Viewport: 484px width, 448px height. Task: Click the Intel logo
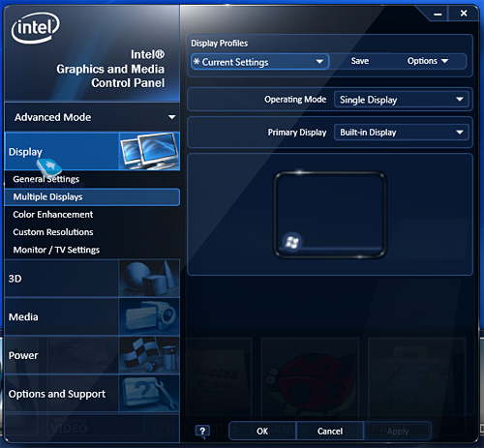pyautogui.click(x=35, y=28)
